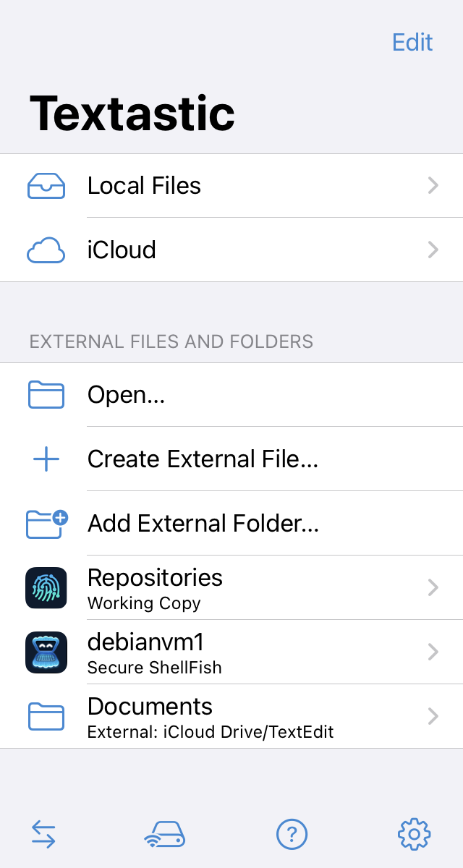The width and height of the screenshot is (463, 868).
Task: Choose Create External File...
Action: point(203,459)
